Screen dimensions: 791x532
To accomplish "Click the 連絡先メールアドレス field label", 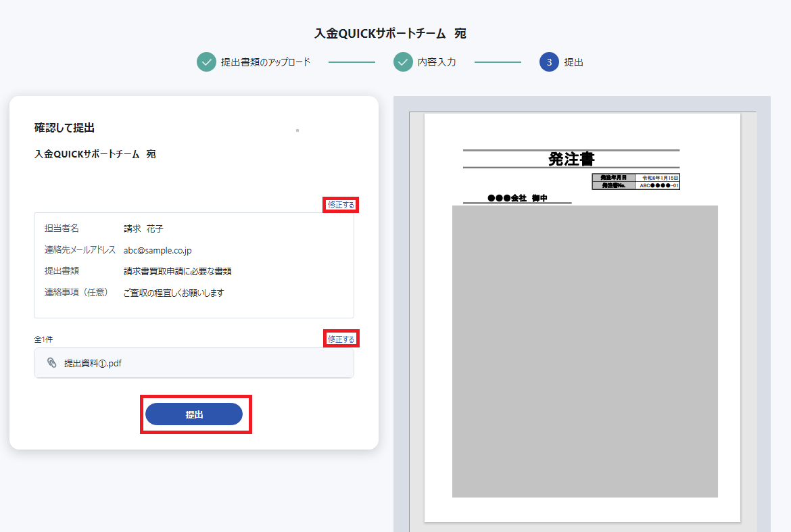I will pyautogui.click(x=80, y=249).
